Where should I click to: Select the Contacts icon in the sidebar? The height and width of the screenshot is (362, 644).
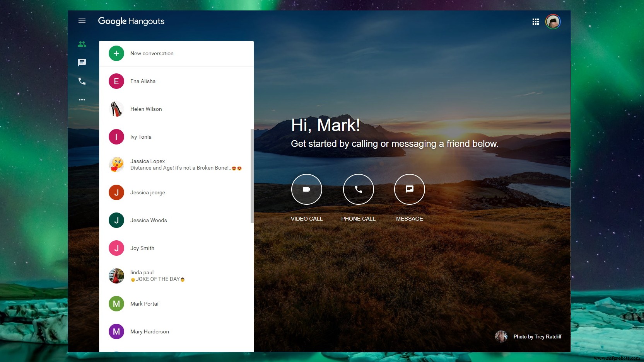click(82, 44)
